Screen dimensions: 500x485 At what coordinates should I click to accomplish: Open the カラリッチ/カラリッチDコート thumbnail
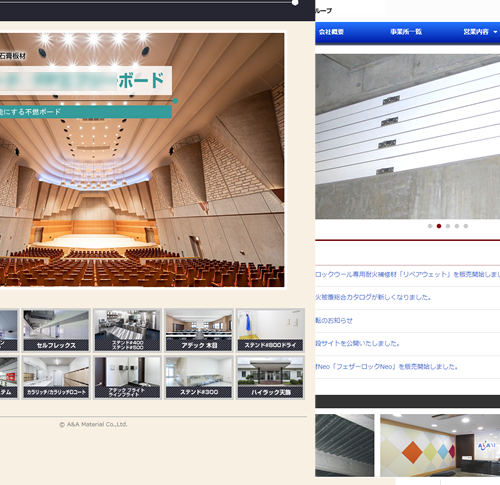coord(56,377)
